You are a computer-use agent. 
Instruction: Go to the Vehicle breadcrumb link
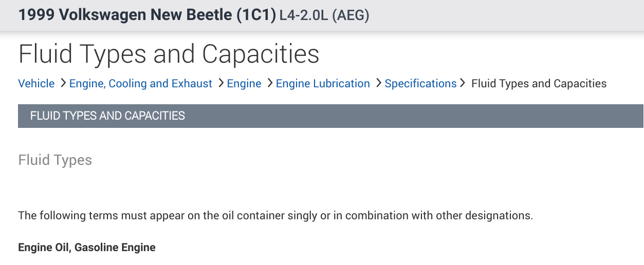coord(36,84)
